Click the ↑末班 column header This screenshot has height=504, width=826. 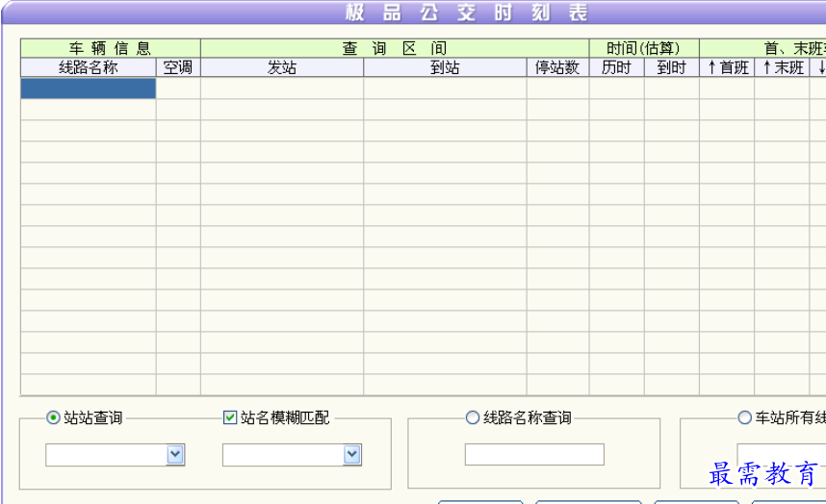point(782,67)
